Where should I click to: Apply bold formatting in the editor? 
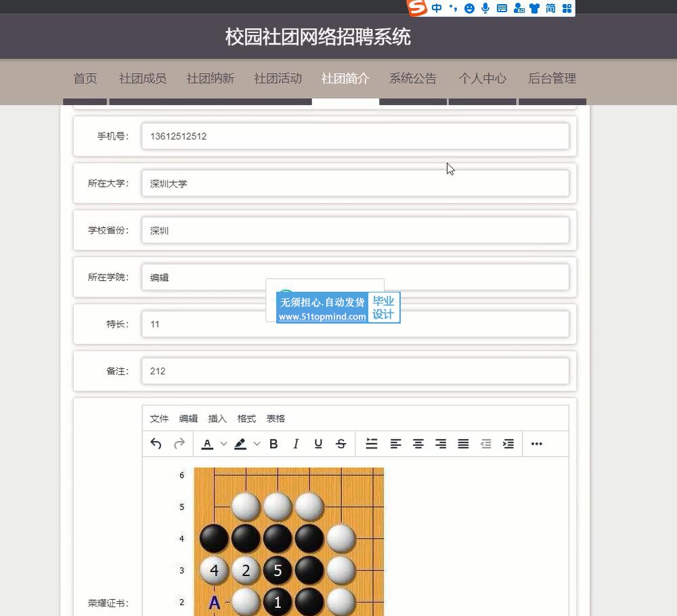274,444
